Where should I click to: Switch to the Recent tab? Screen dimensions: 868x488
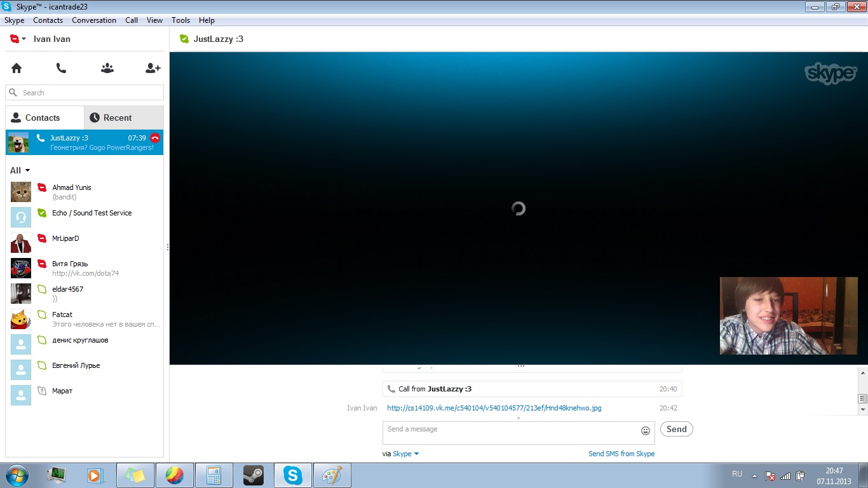(x=123, y=118)
